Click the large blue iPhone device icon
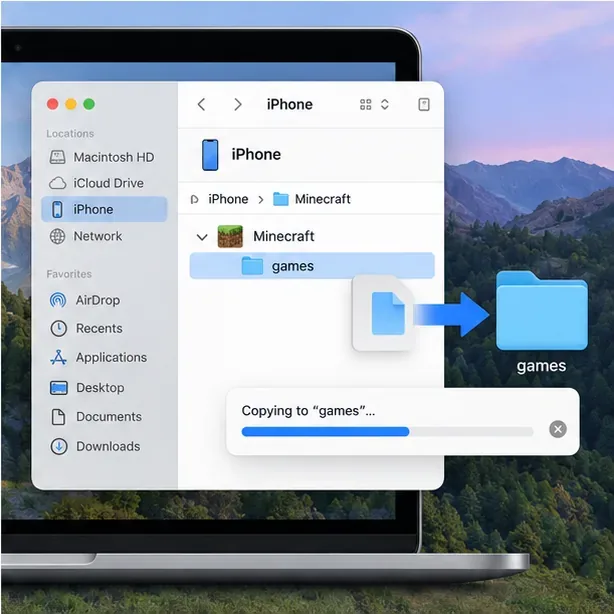Viewport: 614px width, 614px height. point(210,155)
